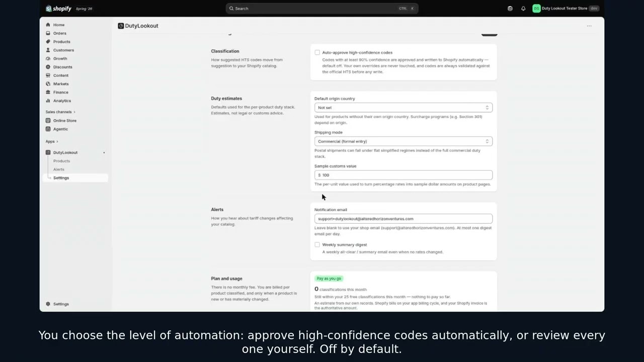Enable Weekly summary digest checkbox
This screenshot has height=362, width=644.
[x=317, y=245]
